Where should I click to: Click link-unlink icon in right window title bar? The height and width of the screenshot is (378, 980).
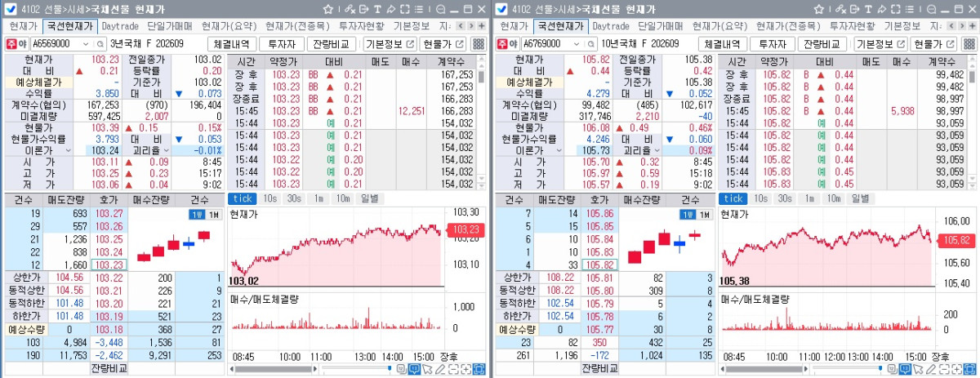tap(840, 9)
